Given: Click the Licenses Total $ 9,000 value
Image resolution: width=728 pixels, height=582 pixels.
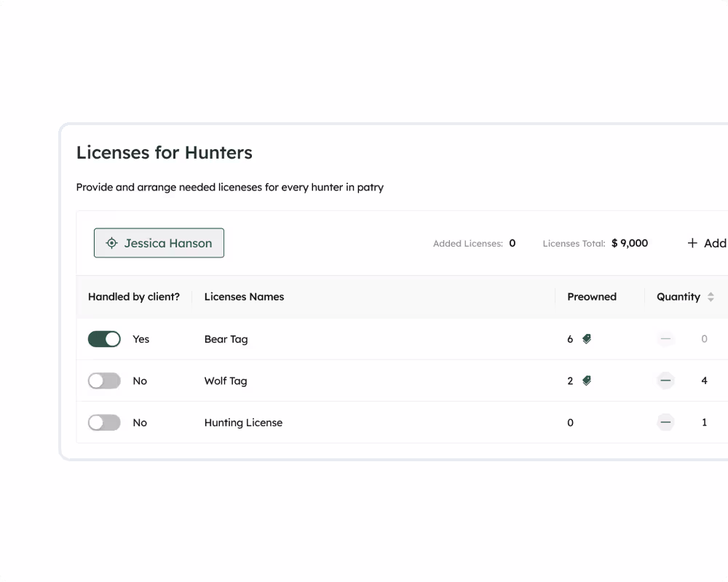Looking at the screenshot, I should pyautogui.click(x=630, y=243).
